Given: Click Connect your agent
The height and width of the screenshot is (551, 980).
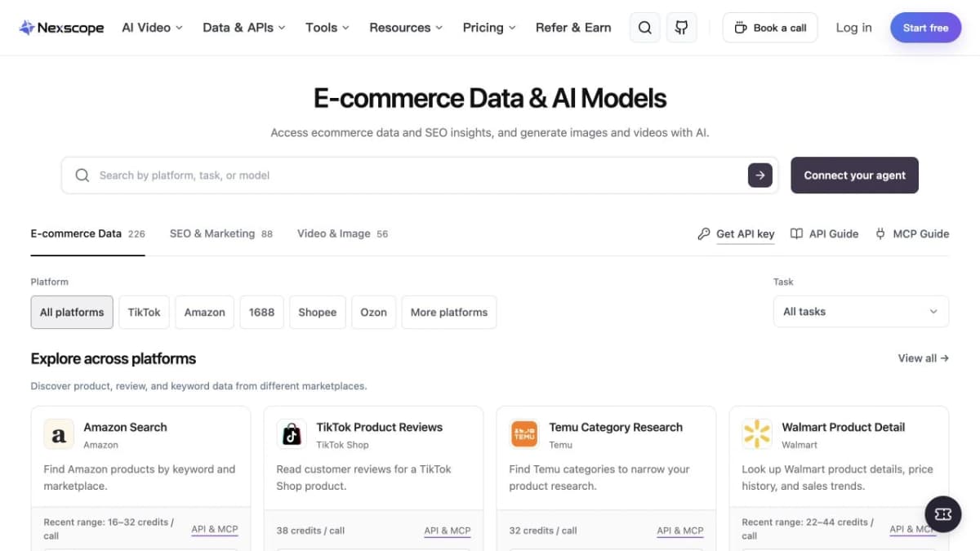Looking at the screenshot, I should click(x=854, y=175).
